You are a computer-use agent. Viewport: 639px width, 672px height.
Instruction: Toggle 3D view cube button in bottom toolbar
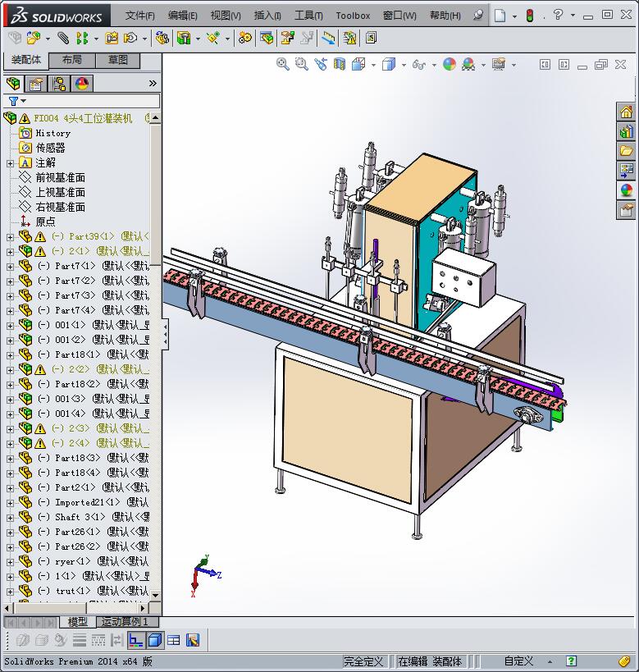pos(155,640)
